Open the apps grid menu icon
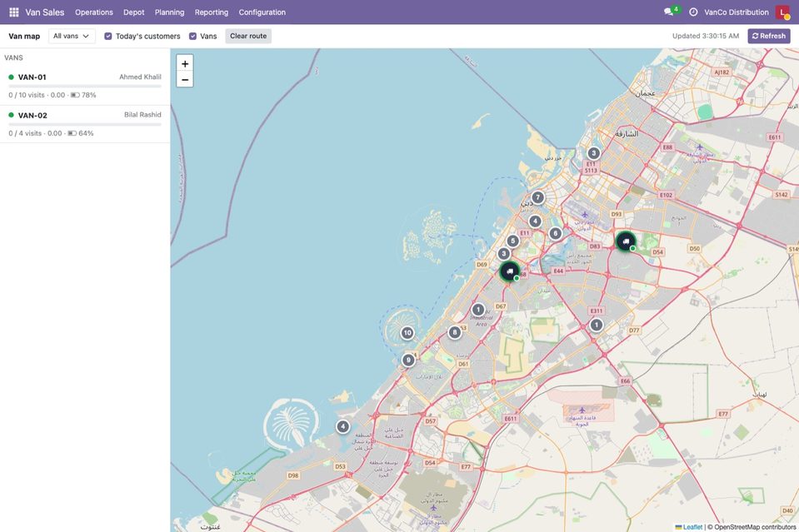This screenshot has height=532, width=799. coord(14,12)
